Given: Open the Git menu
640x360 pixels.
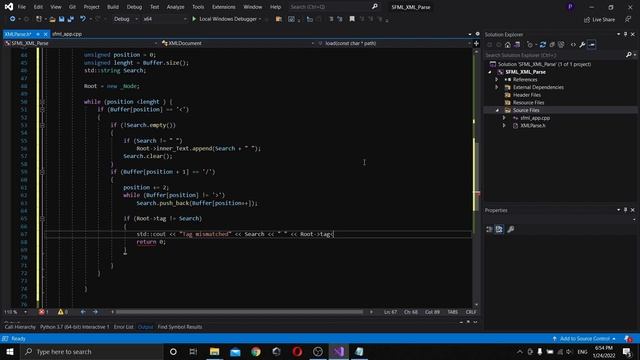Looking at the screenshot, I should pyautogui.click(x=72, y=7).
